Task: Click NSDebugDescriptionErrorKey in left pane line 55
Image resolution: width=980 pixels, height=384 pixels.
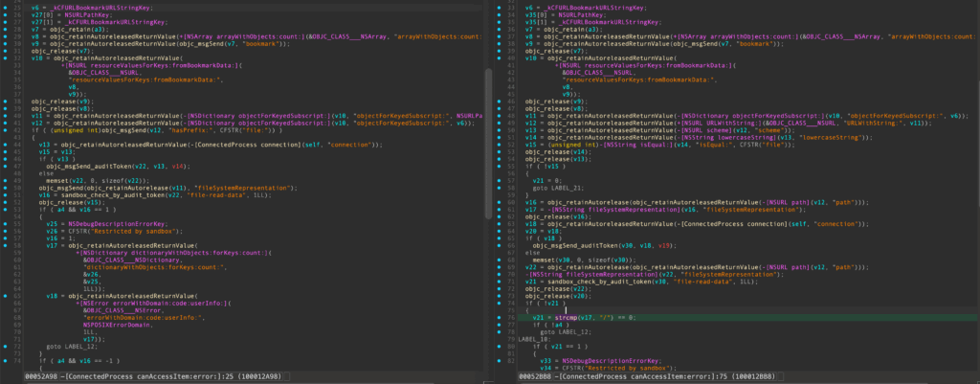Action: pyautogui.click(x=115, y=224)
